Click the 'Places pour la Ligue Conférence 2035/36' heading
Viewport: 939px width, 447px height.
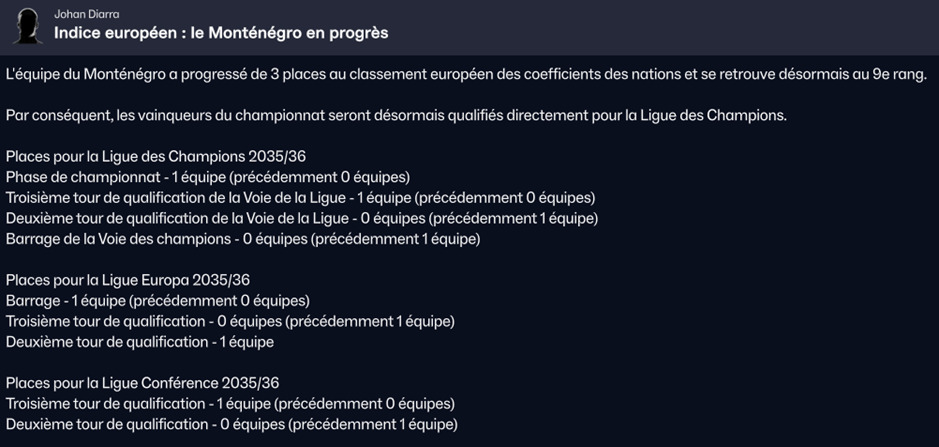(142, 383)
